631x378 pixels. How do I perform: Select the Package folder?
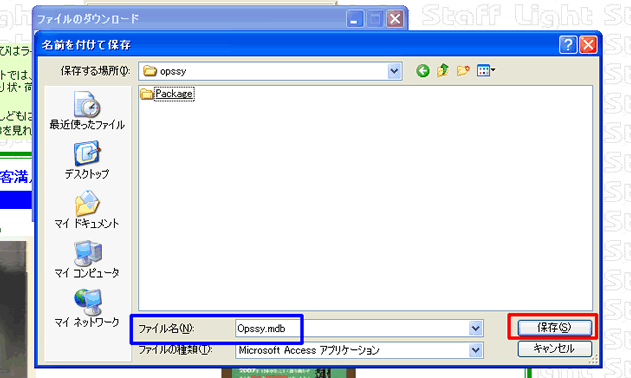click(167, 94)
